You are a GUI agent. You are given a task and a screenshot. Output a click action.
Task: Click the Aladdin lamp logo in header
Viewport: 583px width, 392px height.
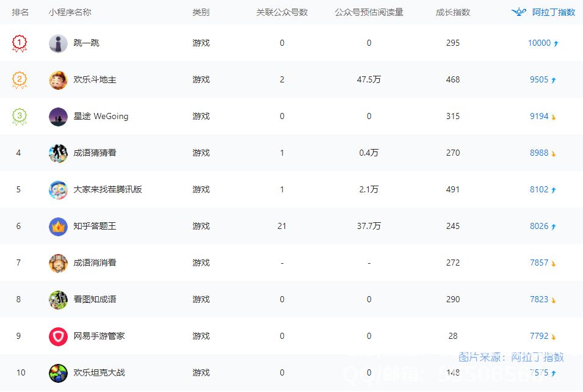pos(519,12)
